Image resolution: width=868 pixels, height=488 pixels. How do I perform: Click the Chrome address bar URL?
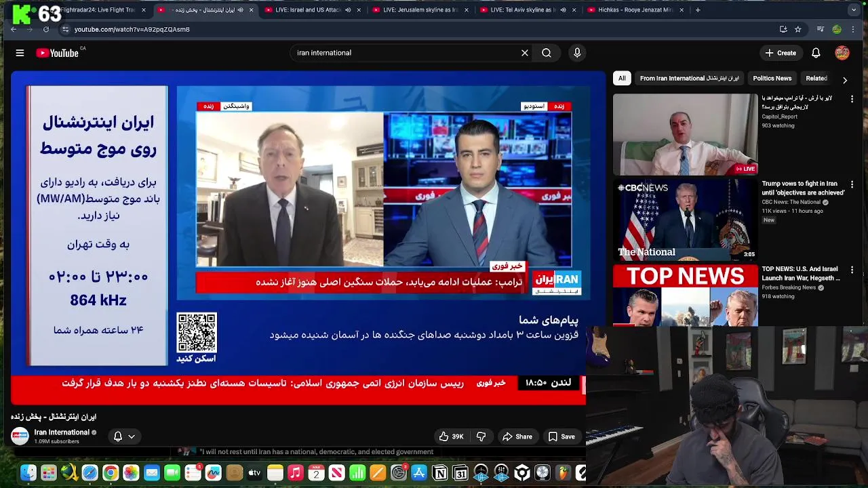[x=132, y=29]
